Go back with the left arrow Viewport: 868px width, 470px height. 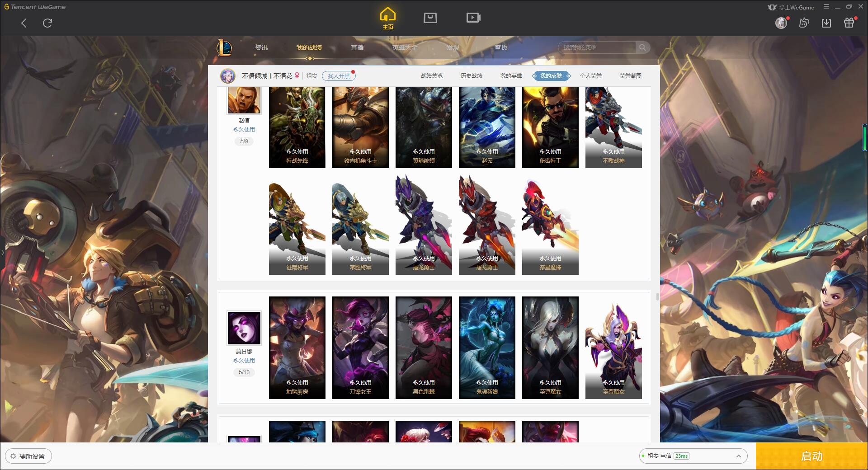(x=24, y=23)
